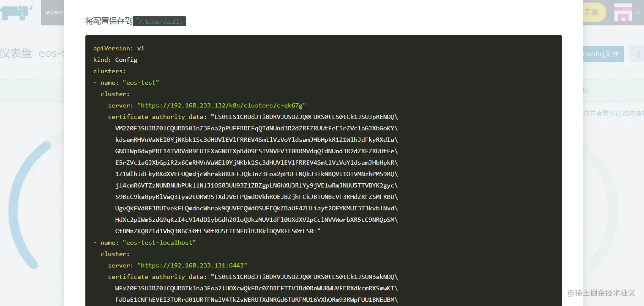Click the Rancher cow logo
The height and width of the screenshot is (306, 644).
point(17,12)
